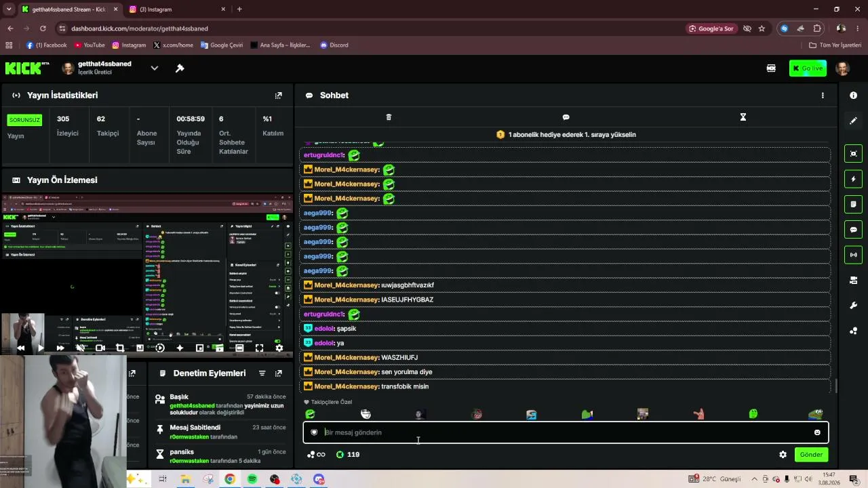Switch to the Instagram browser tab
868x488 pixels.
[175, 9]
